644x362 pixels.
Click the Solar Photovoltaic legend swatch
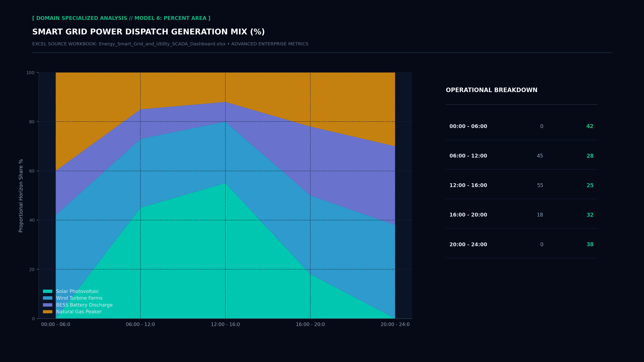(47, 291)
